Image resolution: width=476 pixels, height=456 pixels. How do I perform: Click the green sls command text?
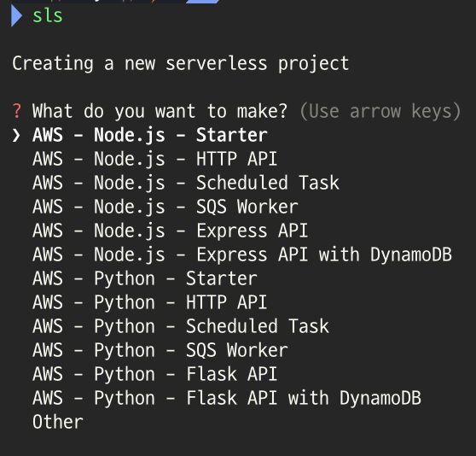pos(48,15)
